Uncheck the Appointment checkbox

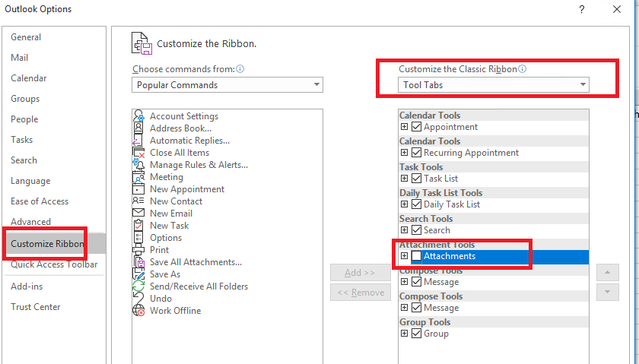click(x=416, y=127)
